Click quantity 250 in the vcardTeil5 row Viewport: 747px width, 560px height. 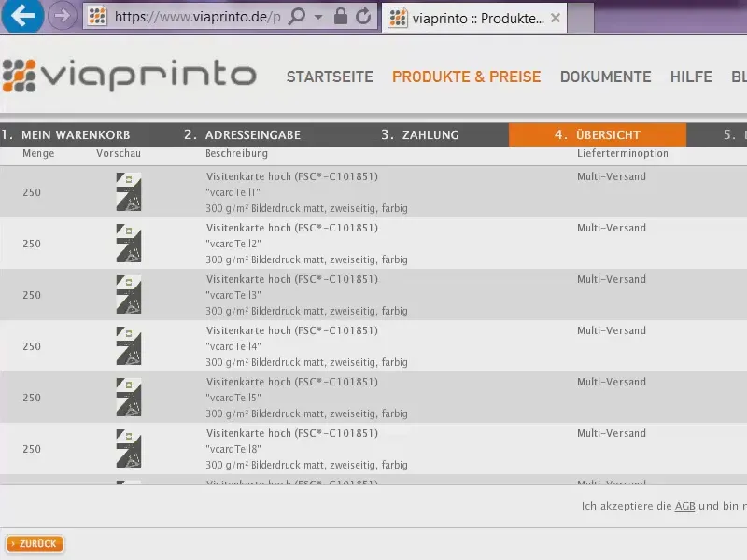(x=32, y=399)
